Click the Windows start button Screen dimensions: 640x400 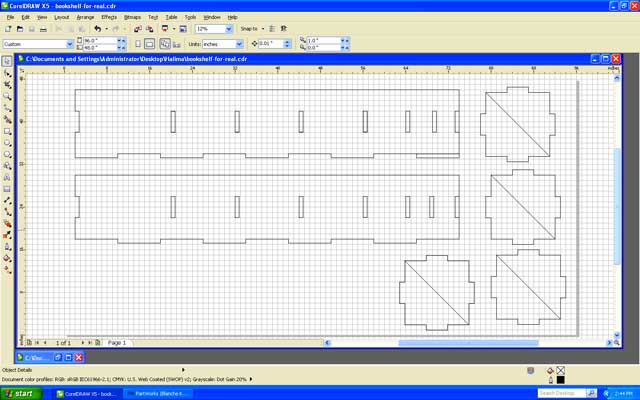coord(21,393)
